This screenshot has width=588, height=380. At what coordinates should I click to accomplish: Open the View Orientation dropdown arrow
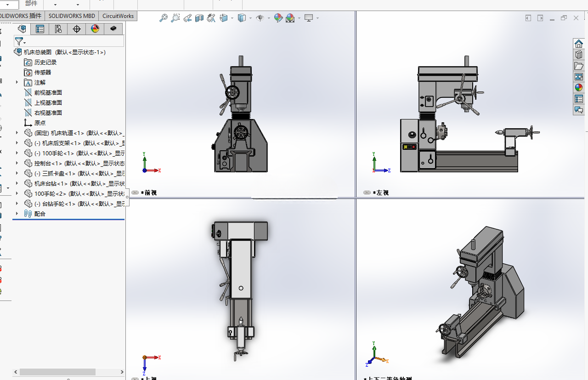232,18
